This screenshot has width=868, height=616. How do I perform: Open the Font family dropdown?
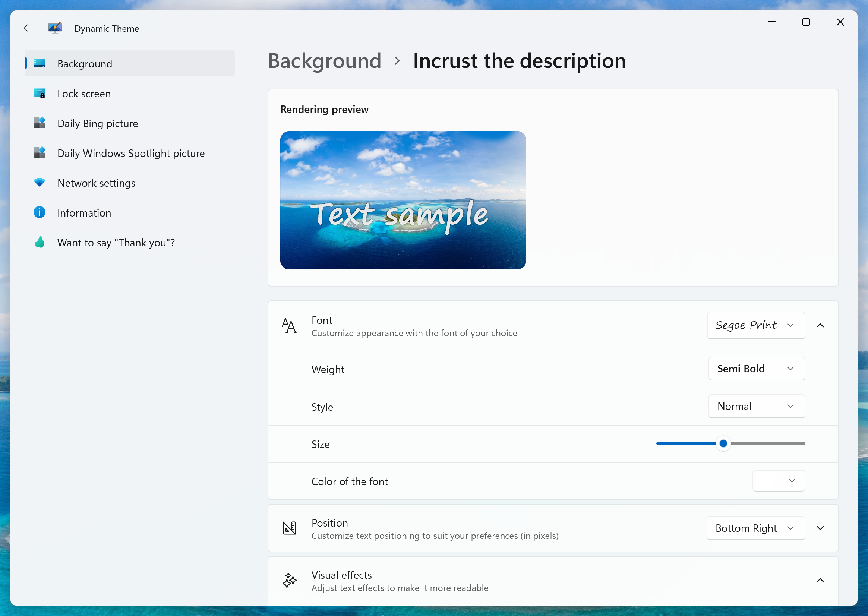click(754, 325)
